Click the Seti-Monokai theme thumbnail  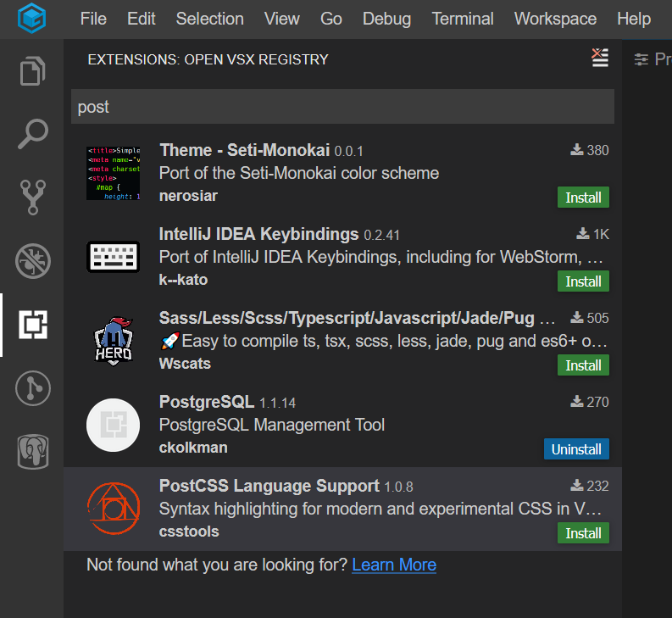coord(114,173)
